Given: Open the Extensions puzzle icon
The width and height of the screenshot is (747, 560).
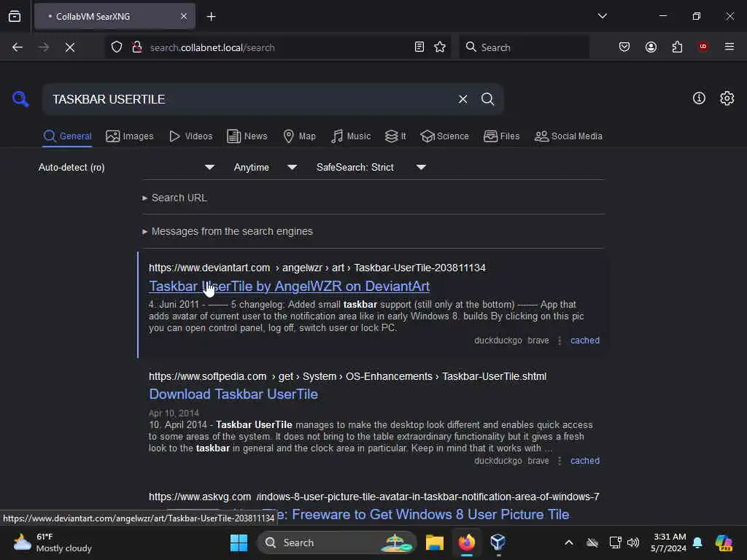Looking at the screenshot, I should (x=677, y=47).
